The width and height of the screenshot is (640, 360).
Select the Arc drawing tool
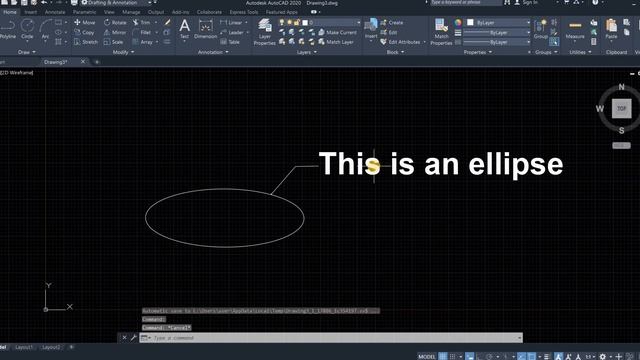pos(45,29)
